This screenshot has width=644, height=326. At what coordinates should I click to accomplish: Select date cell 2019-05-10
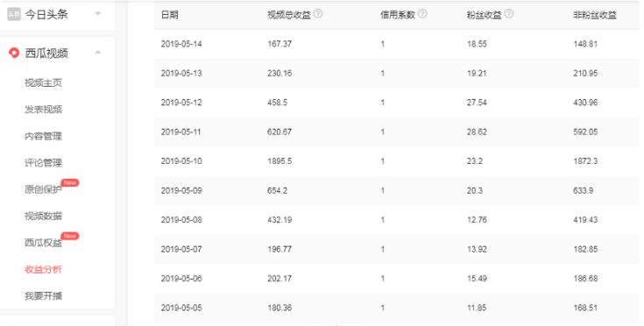(x=181, y=161)
